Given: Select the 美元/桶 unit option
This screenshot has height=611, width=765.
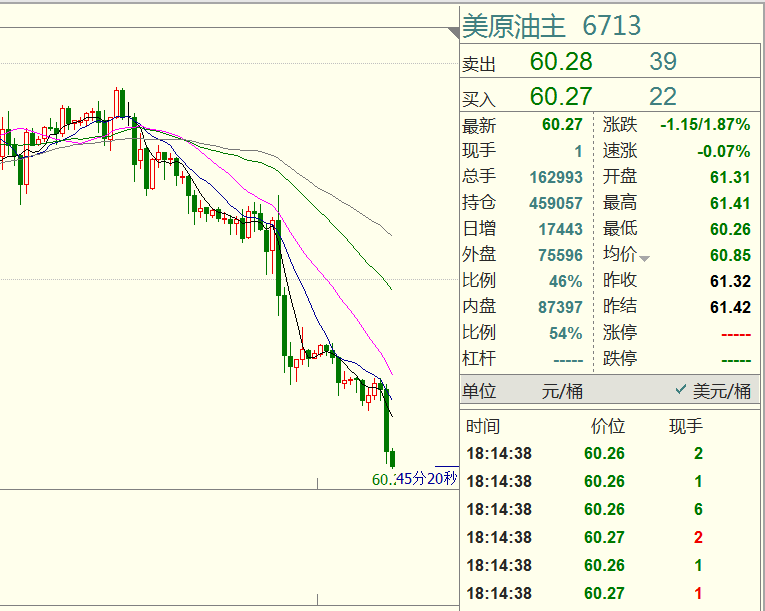Looking at the screenshot, I should [721, 391].
